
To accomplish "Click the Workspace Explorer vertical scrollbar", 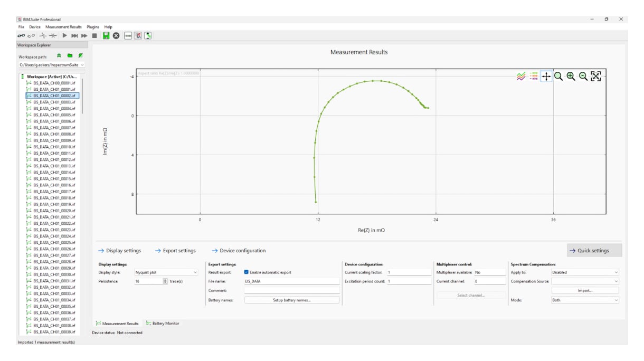I will click(x=82, y=95).
